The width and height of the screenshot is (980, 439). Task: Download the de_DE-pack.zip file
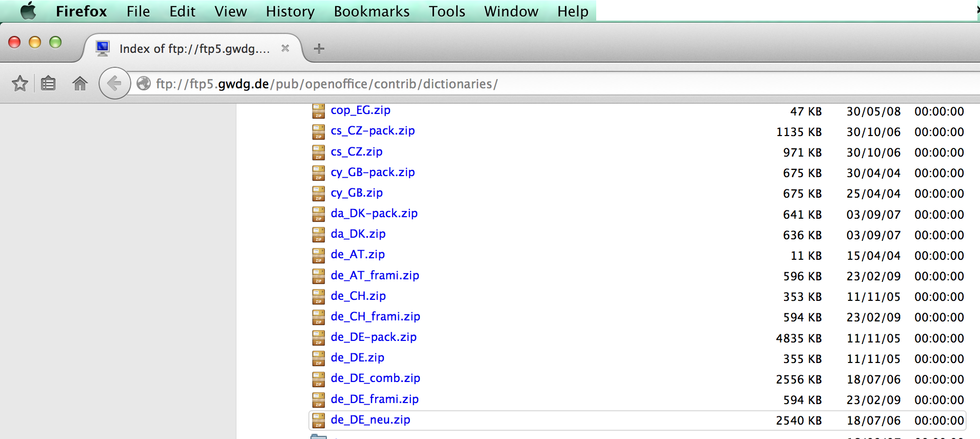(x=374, y=337)
